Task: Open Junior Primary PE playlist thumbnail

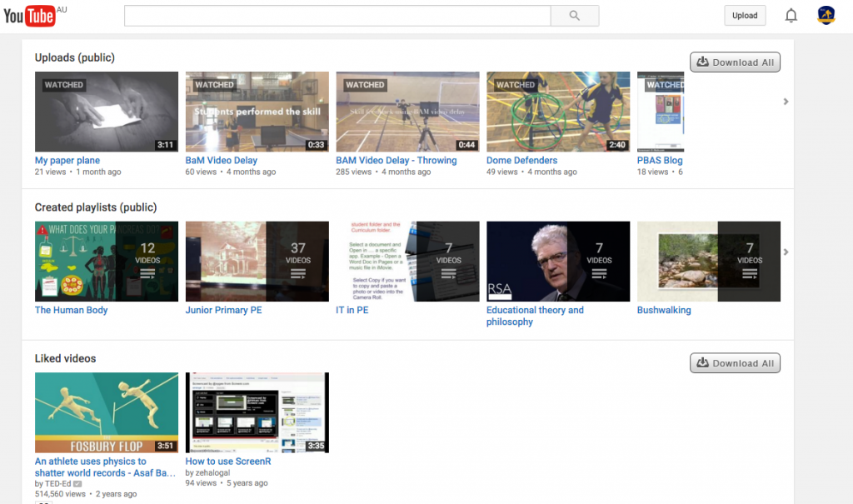Action: tap(257, 262)
